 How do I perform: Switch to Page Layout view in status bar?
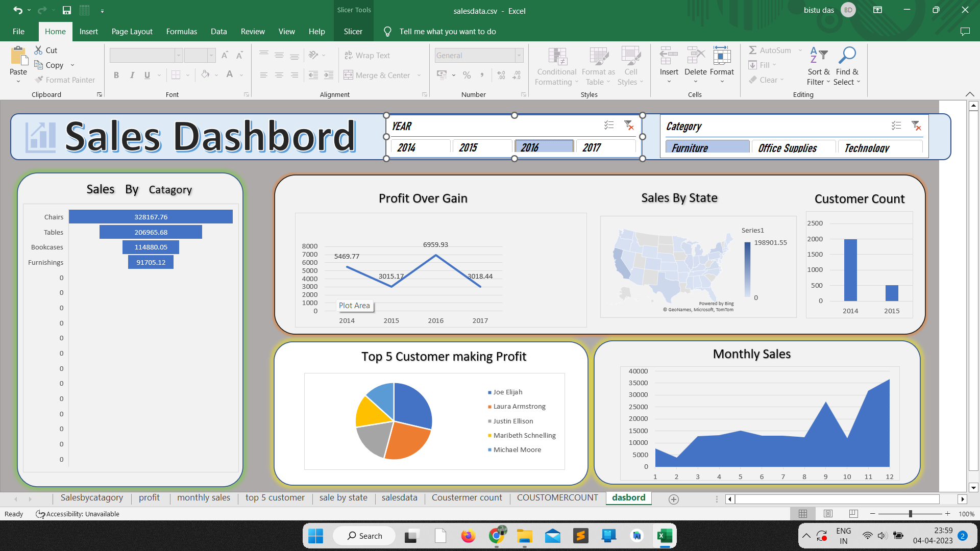[x=828, y=514]
